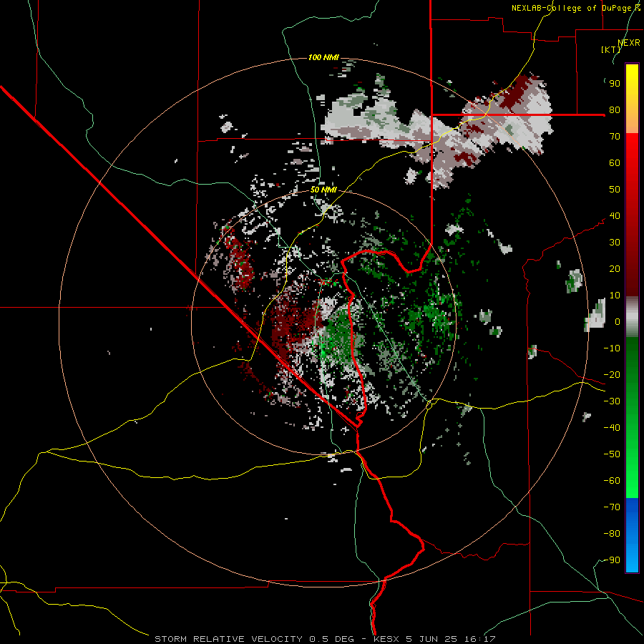Click the "50" value on velocity scale

coord(615,190)
